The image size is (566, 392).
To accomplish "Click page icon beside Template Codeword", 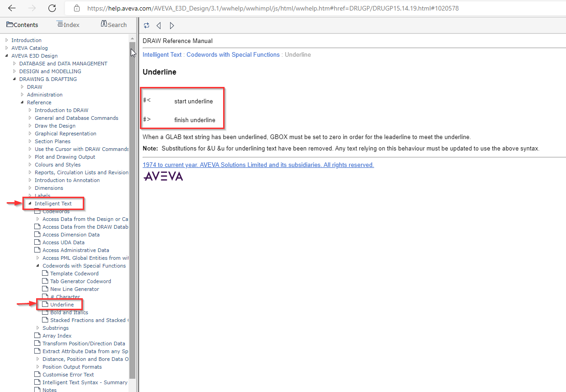I will click(45, 274).
